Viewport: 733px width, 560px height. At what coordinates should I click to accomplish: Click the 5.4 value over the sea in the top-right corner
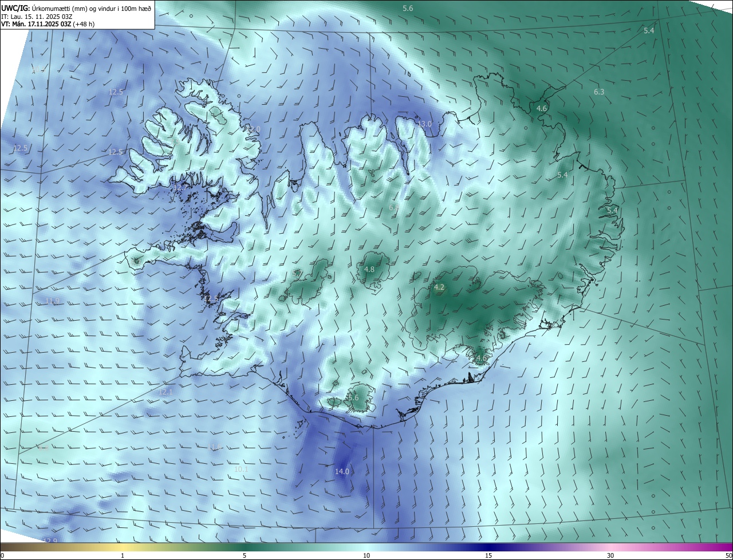(x=649, y=30)
